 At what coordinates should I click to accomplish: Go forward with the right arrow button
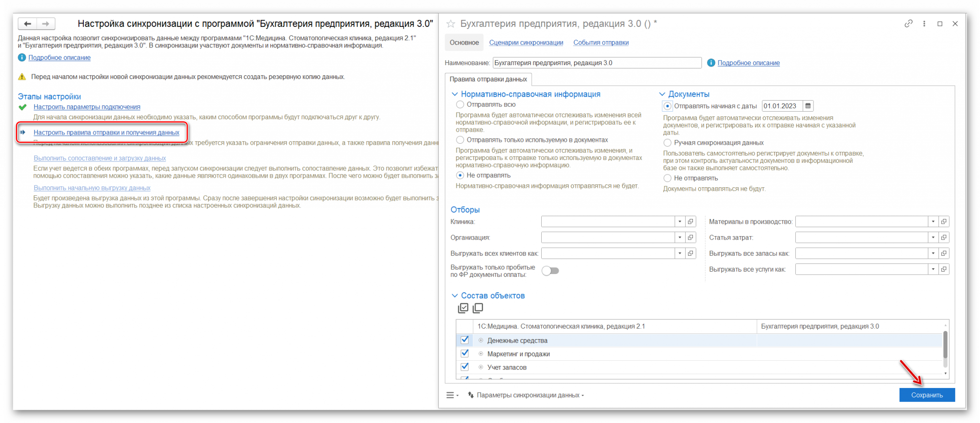(x=46, y=23)
